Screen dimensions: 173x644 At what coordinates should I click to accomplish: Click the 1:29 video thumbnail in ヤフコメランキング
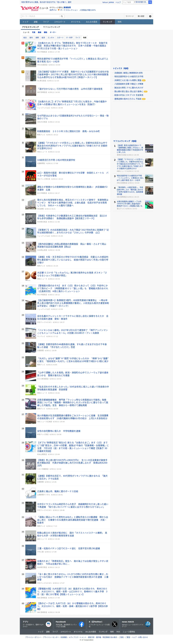(149, 205)
